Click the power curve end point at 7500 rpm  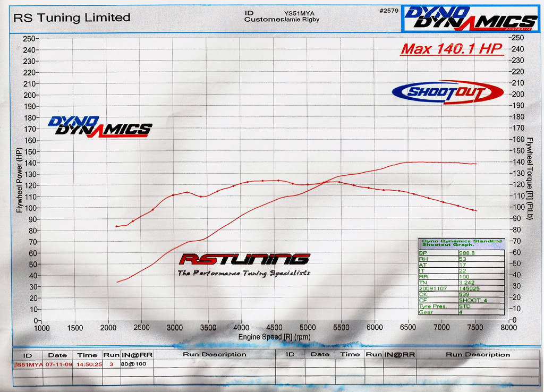[476, 164]
